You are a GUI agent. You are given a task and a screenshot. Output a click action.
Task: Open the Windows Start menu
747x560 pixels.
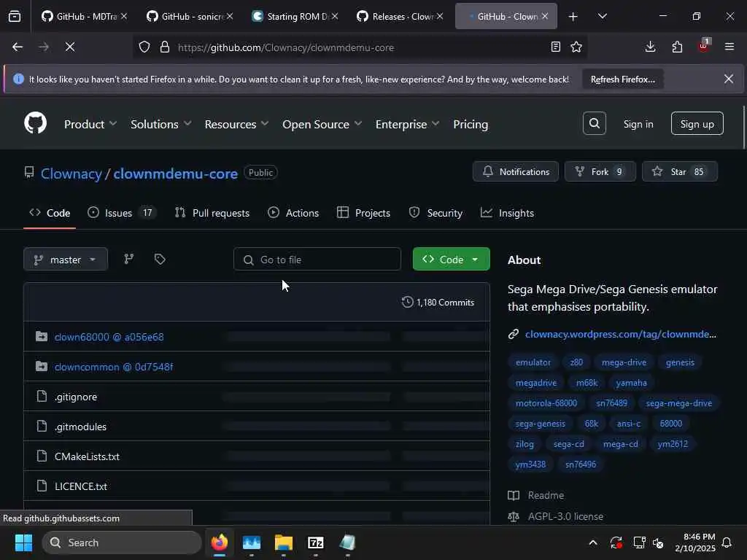(x=23, y=542)
